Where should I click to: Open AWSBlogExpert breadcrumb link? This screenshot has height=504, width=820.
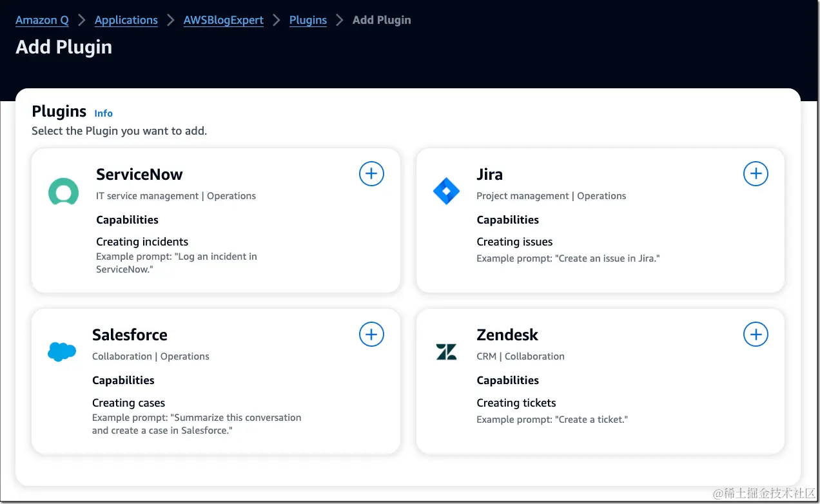coord(224,20)
